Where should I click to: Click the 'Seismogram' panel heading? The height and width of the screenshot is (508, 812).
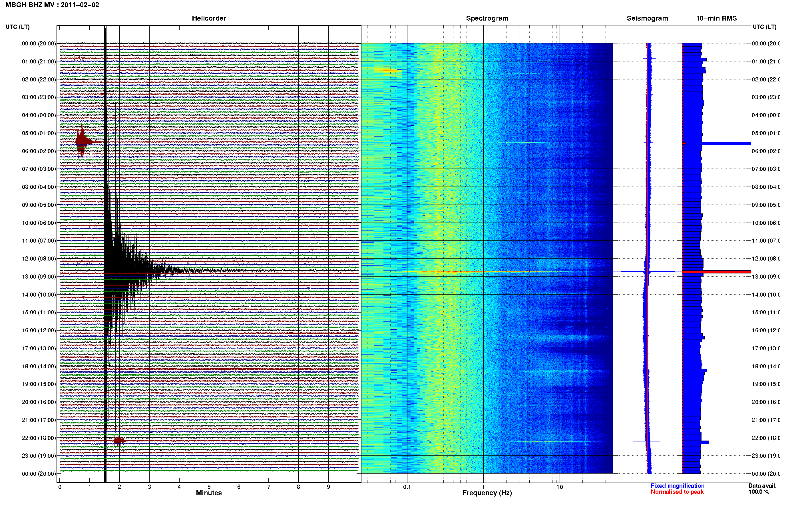point(647,18)
